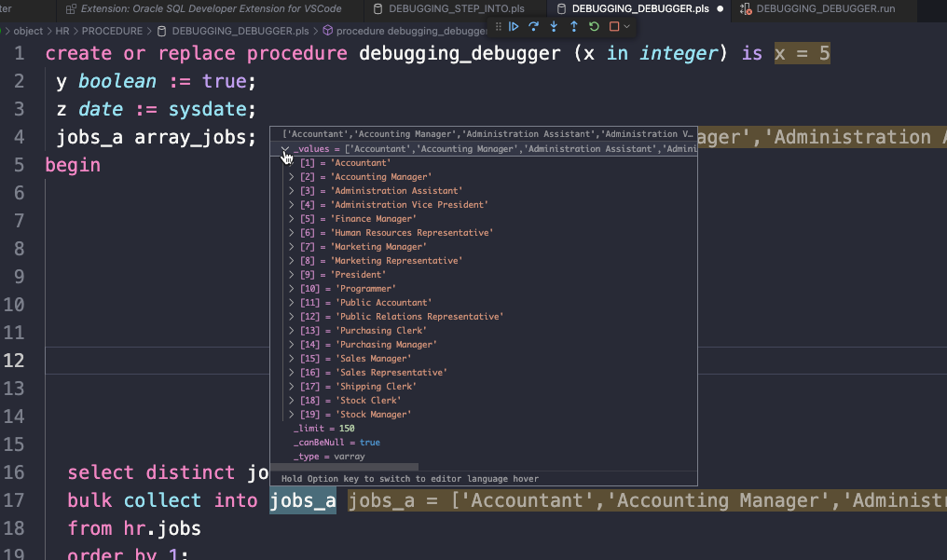
Task: Expand the [10] = 'Programmer' entry
Action: pos(292,289)
